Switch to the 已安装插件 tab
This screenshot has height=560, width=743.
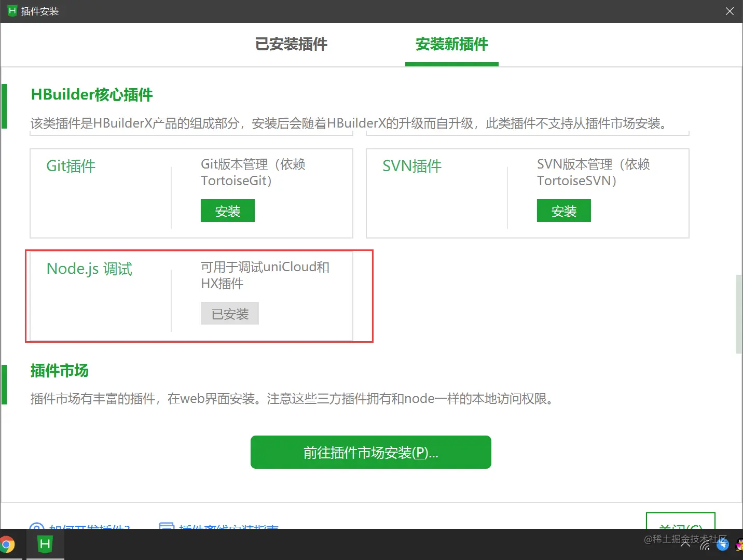[291, 45]
